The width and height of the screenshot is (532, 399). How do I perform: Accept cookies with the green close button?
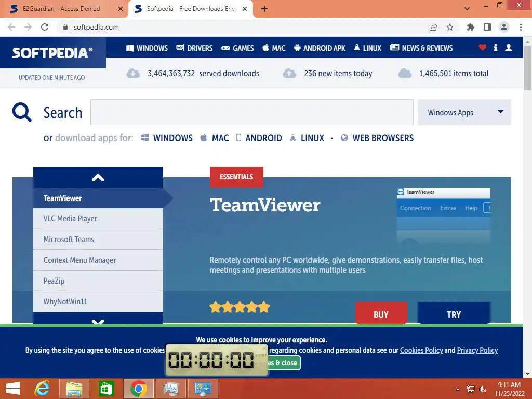point(284,363)
